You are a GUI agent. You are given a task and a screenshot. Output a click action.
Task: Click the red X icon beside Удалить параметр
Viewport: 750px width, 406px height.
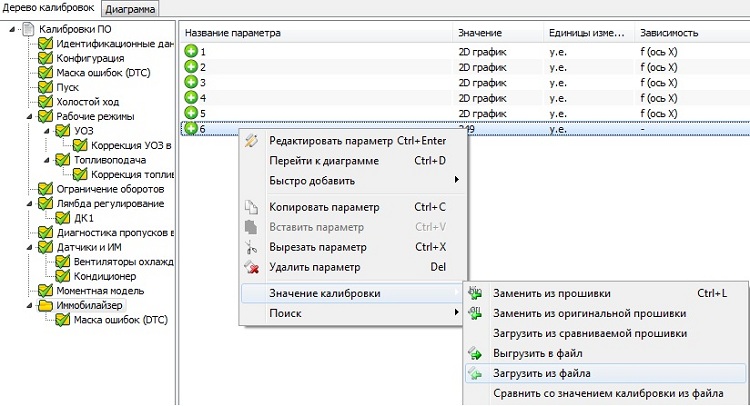tap(252, 267)
